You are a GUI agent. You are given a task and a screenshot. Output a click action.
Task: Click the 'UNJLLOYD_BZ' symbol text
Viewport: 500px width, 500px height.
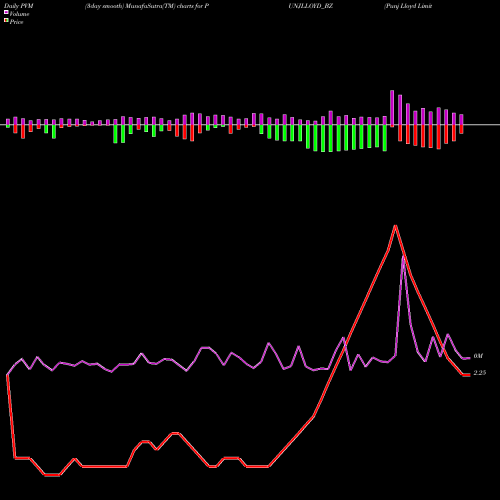(x=311, y=6)
